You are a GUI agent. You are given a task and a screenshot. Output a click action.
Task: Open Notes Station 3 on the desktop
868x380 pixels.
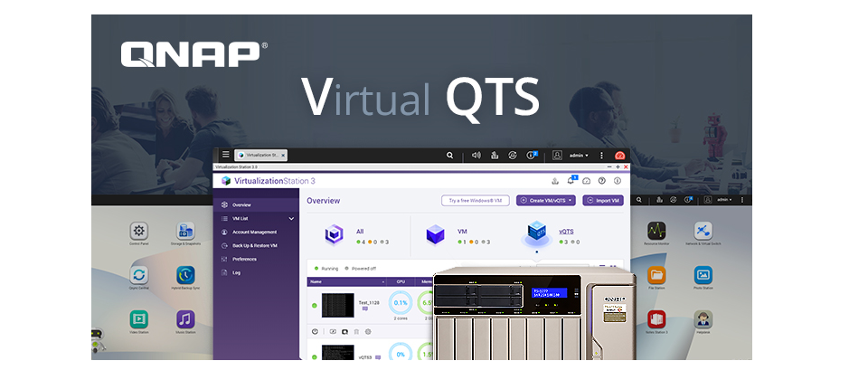click(x=656, y=322)
